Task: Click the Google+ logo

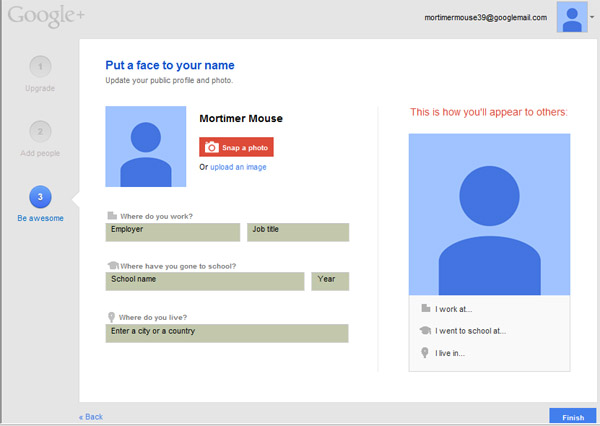Action: pyautogui.click(x=46, y=16)
